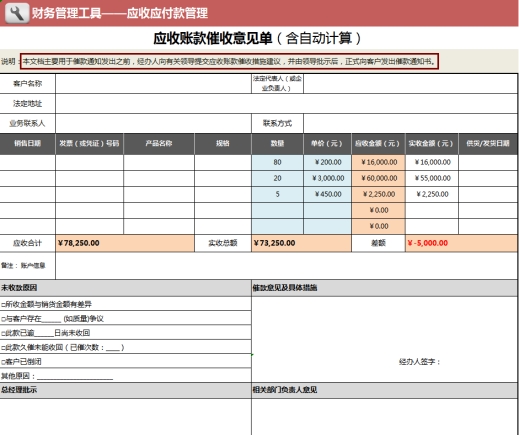Select the 供货/发货日期 column header

coord(488,144)
